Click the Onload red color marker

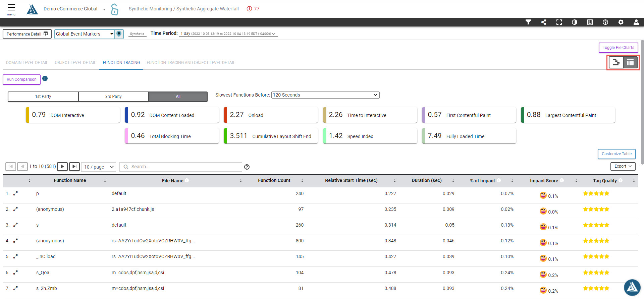pyautogui.click(x=225, y=115)
